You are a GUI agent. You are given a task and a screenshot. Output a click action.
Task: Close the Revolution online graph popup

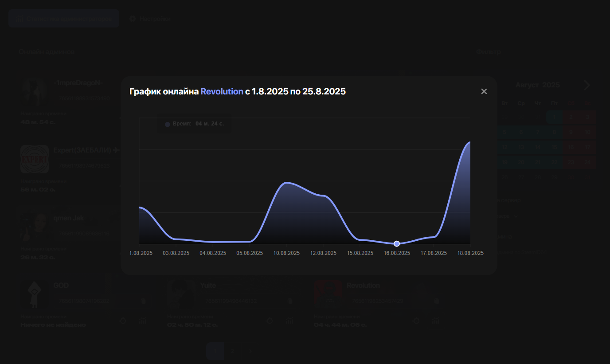484,91
